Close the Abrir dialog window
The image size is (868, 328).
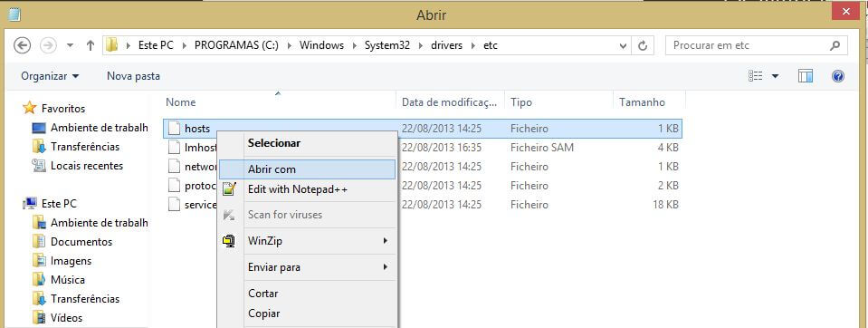(846, 12)
